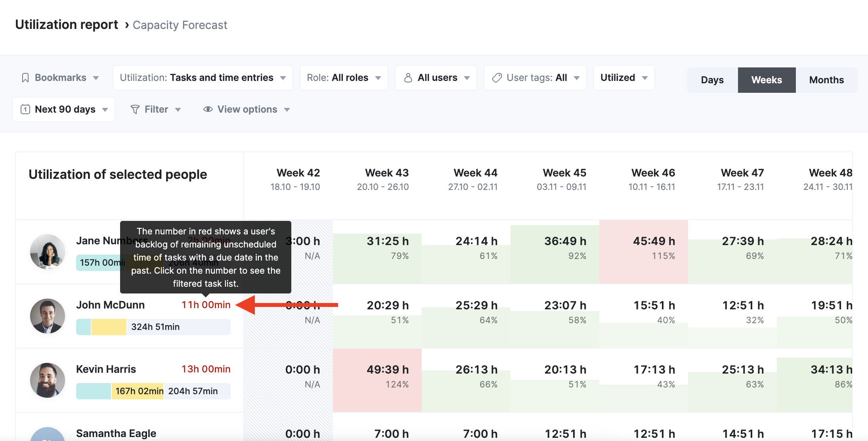The width and height of the screenshot is (868, 441).
Task: Click Kevin Harris's red 13h 00min backlog
Action: click(x=206, y=369)
